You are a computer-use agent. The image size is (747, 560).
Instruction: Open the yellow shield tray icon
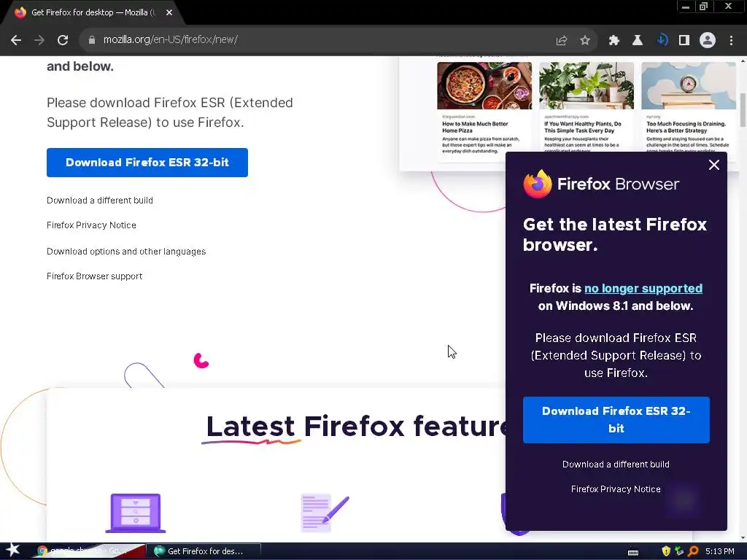coord(666,551)
